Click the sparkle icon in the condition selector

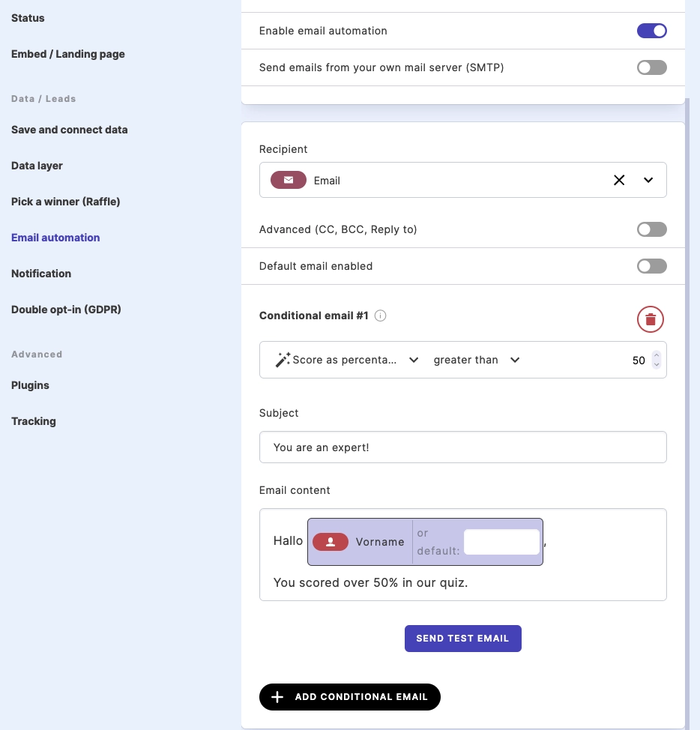tap(281, 359)
